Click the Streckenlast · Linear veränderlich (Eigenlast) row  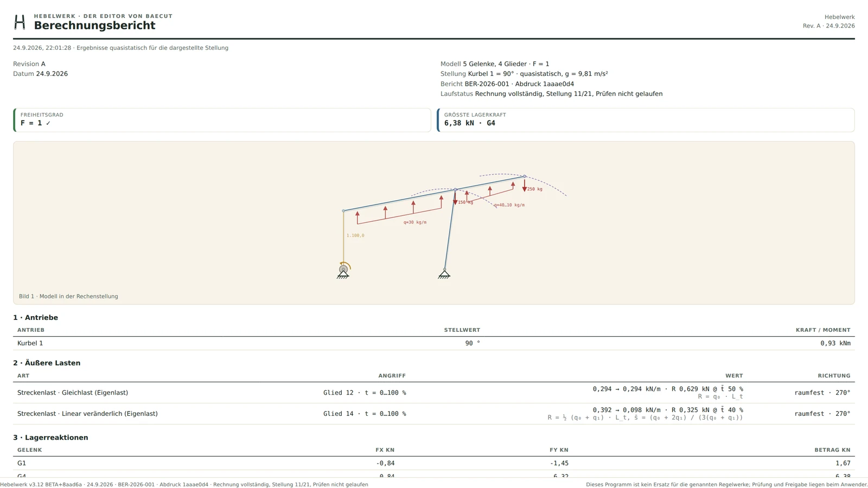[x=434, y=414]
